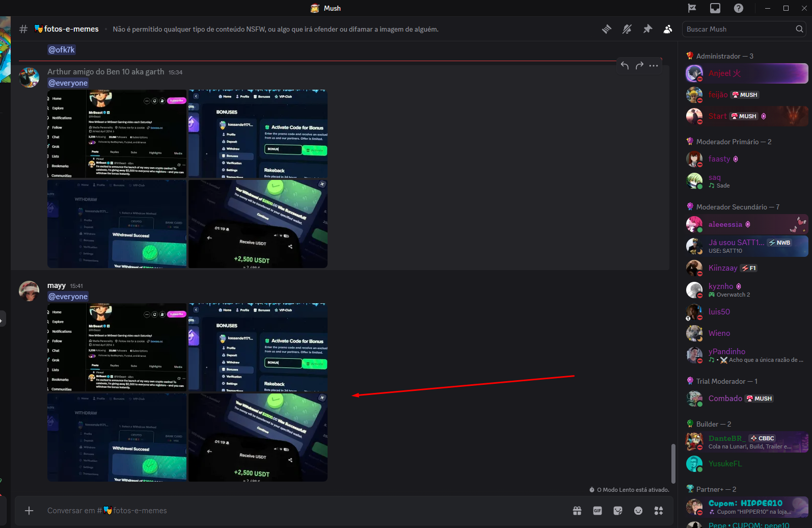Open member yPandinho in member list
This screenshot has height=528, width=812.
pos(746,355)
